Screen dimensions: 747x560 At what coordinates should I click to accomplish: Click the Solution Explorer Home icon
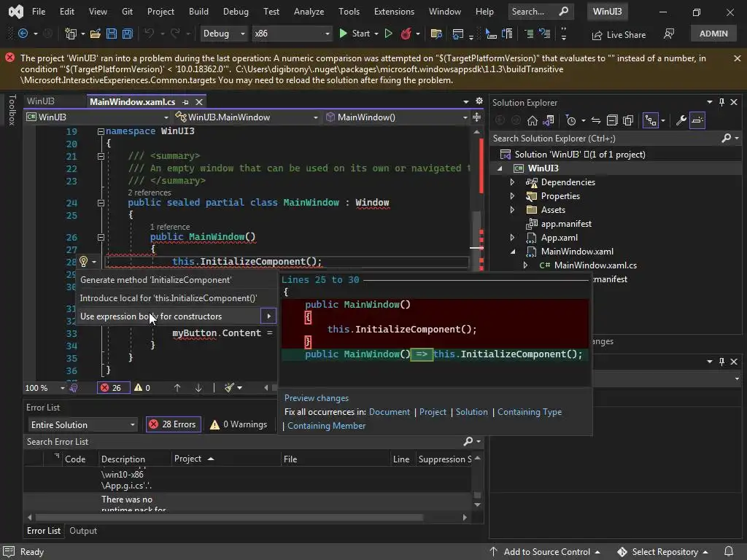point(532,120)
